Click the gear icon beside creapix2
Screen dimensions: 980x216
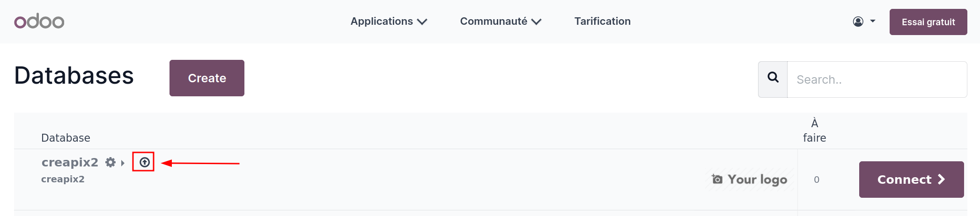tap(111, 162)
